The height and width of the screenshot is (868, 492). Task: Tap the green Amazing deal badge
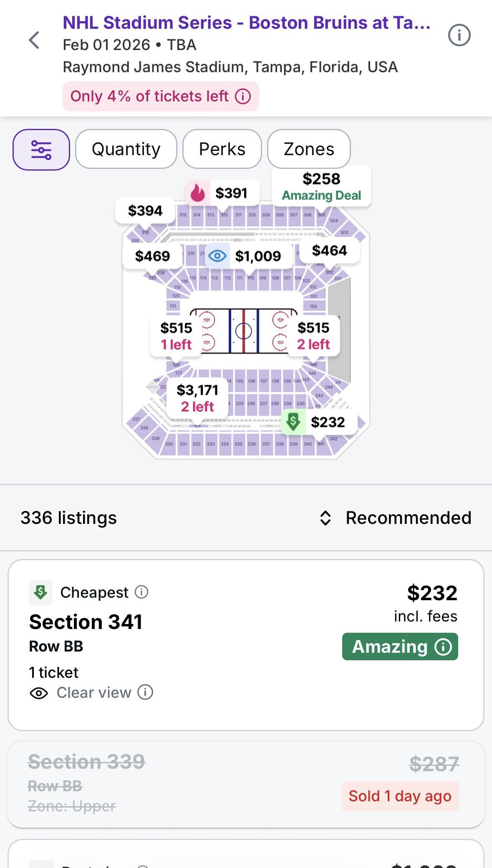pyautogui.click(x=400, y=647)
